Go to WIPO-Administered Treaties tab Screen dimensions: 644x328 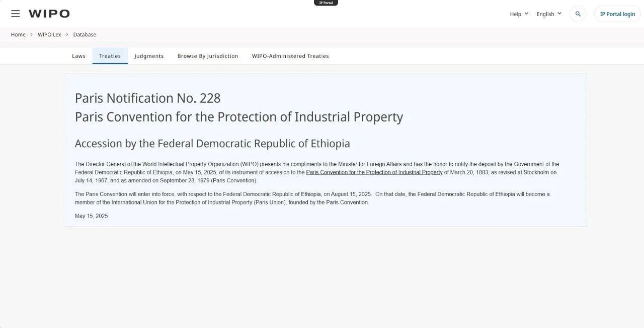click(x=290, y=56)
